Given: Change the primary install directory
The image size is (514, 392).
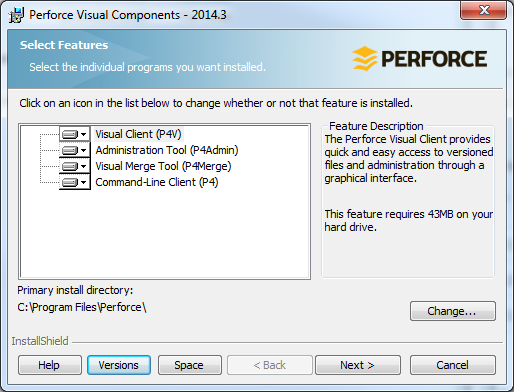Looking at the screenshot, I should [453, 311].
